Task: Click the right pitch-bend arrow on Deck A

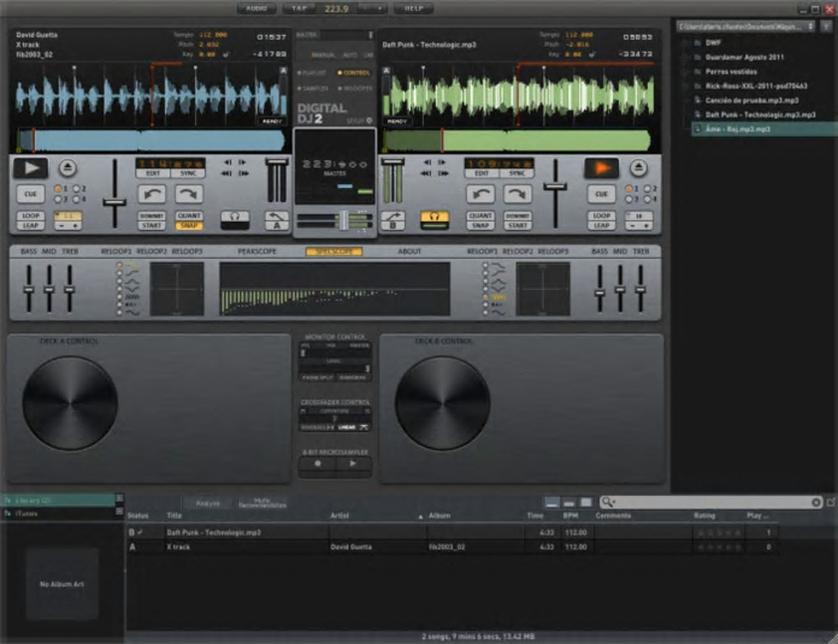Action: [188, 195]
